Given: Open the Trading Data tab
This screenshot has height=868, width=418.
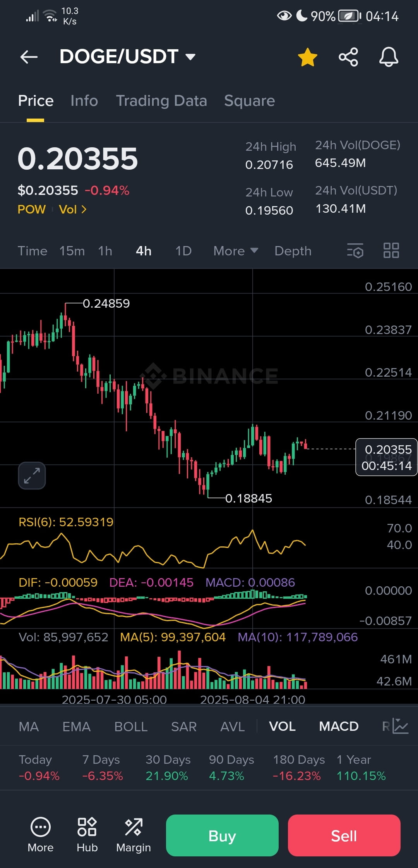Looking at the screenshot, I should (161, 101).
